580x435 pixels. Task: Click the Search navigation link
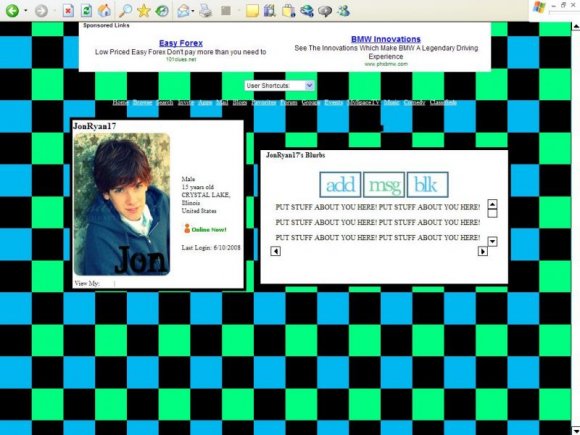pos(164,102)
